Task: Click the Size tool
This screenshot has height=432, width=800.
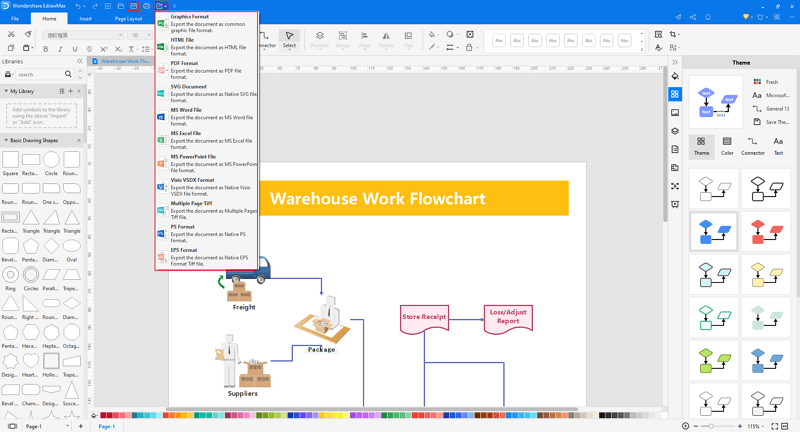Action: (408, 39)
